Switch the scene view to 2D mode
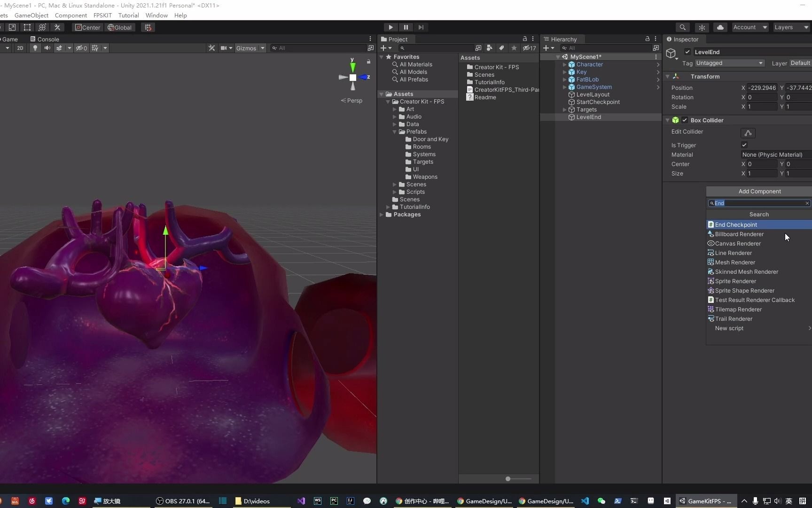 (x=20, y=48)
